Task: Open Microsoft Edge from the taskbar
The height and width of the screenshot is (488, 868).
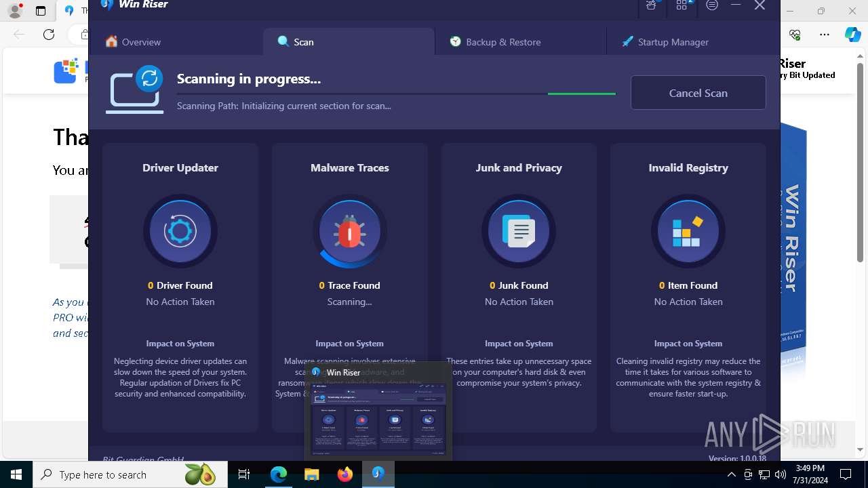Action: point(279,474)
